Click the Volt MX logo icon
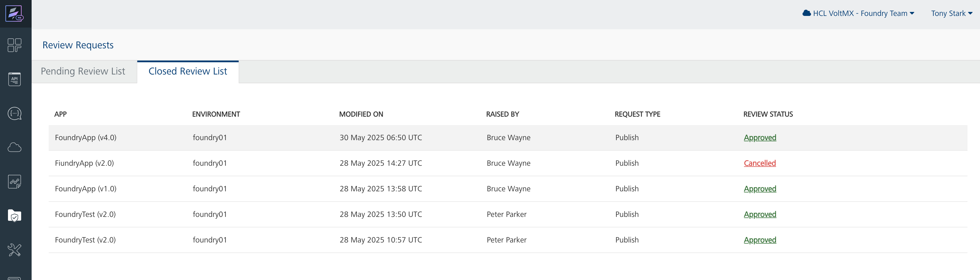This screenshot has height=280, width=980. coord(15,14)
